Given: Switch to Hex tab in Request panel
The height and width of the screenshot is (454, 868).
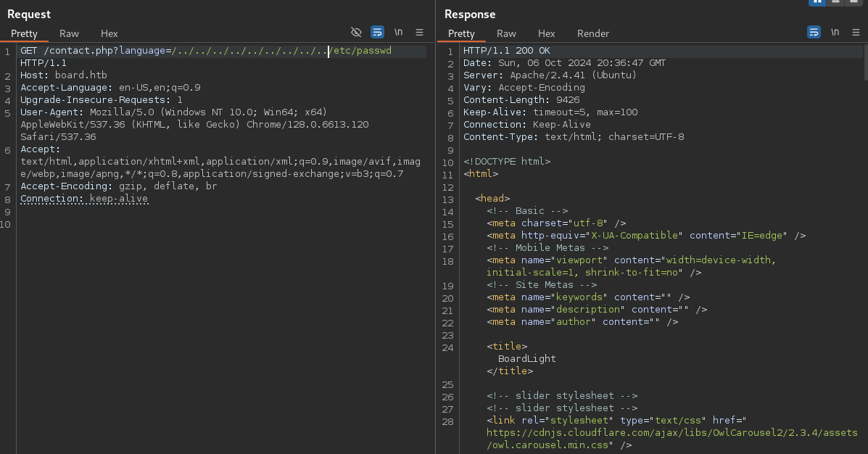Looking at the screenshot, I should coord(109,33).
